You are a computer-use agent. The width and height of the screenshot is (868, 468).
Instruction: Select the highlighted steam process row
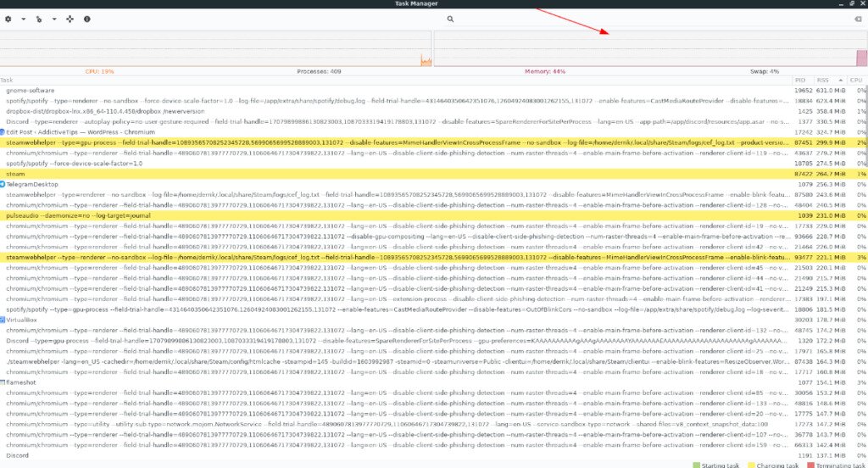click(x=434, y=174)
